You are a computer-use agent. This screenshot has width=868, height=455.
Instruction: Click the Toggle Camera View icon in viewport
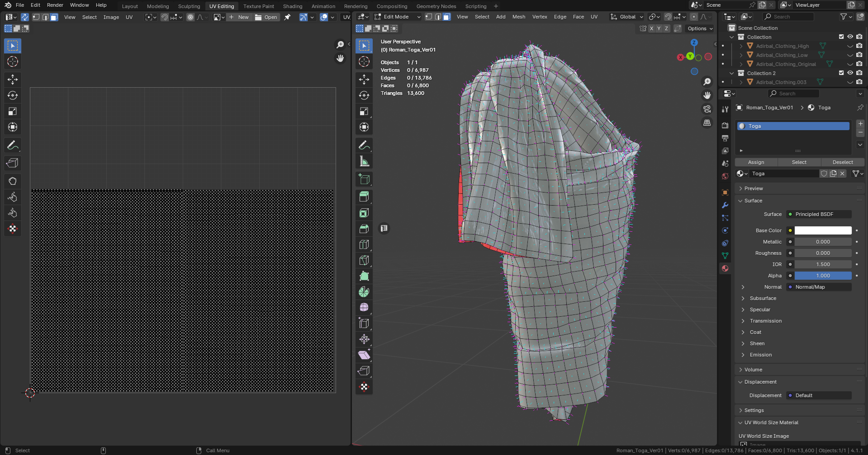pyautogui.click(x=707, y=109)
